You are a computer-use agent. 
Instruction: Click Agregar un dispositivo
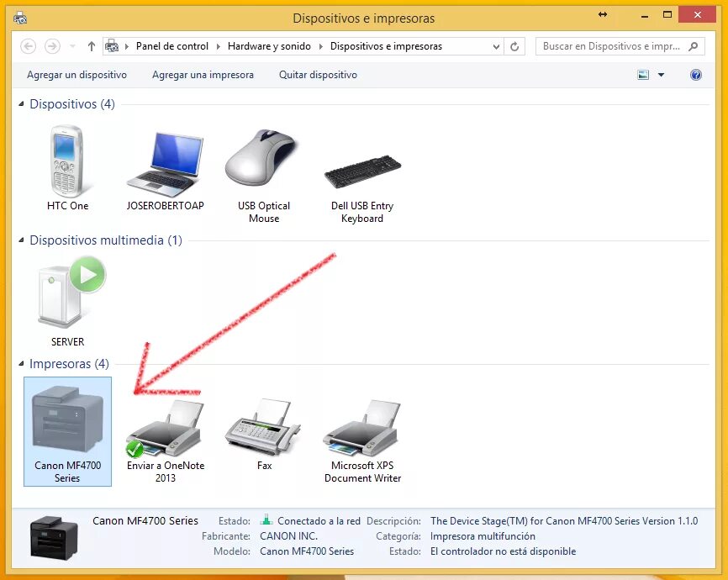76,75
